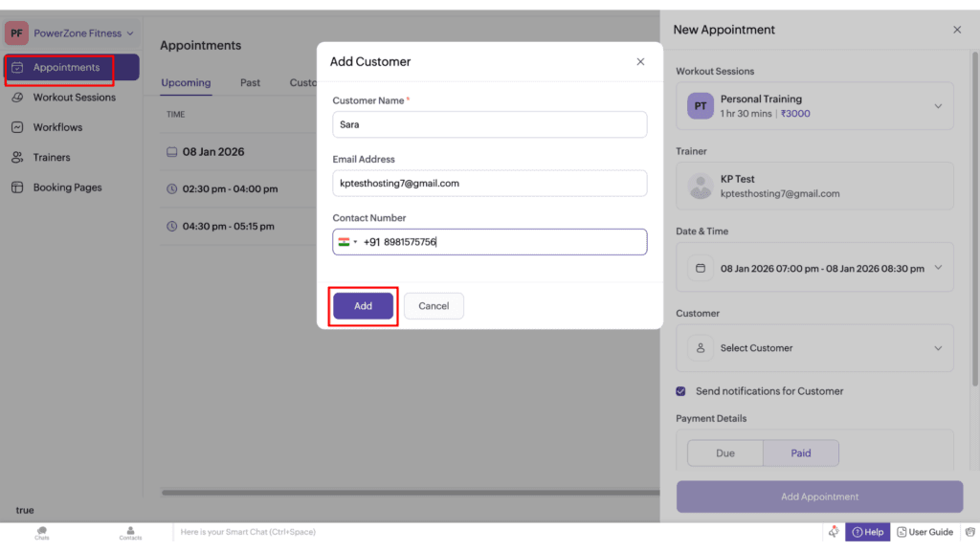Open the Select Customer dropdown
Screen dimensions: 980x551
[814, 348]
